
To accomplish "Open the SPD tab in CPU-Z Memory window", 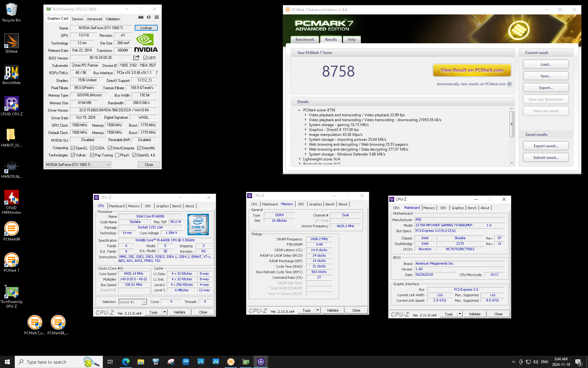I will tap(301, 204).
